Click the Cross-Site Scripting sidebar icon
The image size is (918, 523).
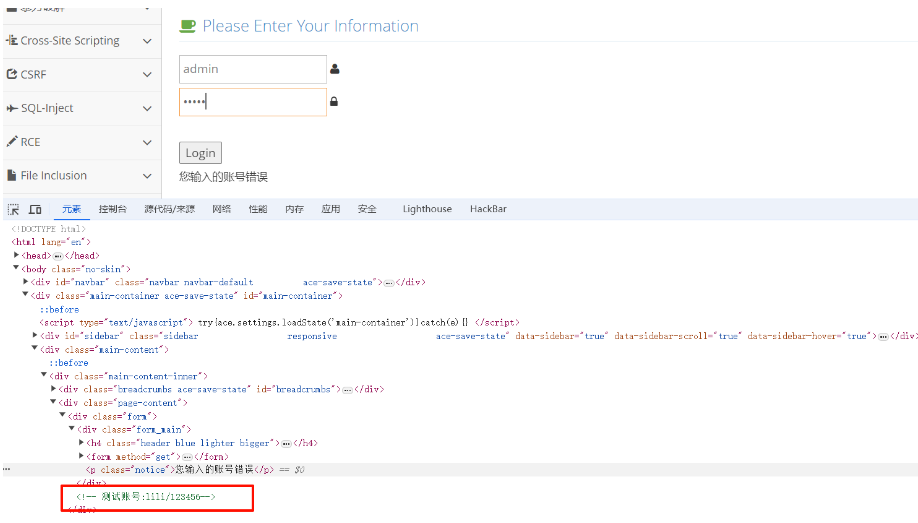click(12, 40)
